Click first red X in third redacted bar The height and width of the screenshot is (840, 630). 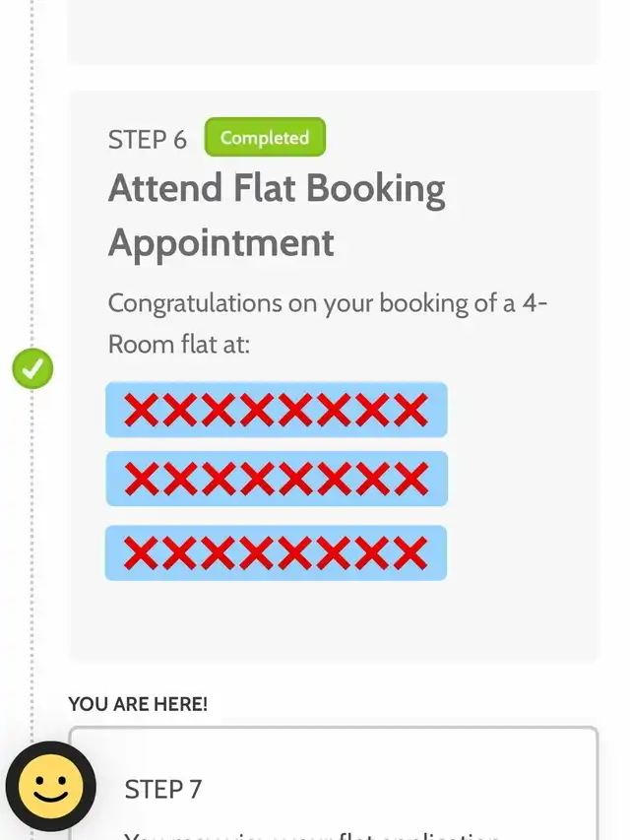click(141, 552)
